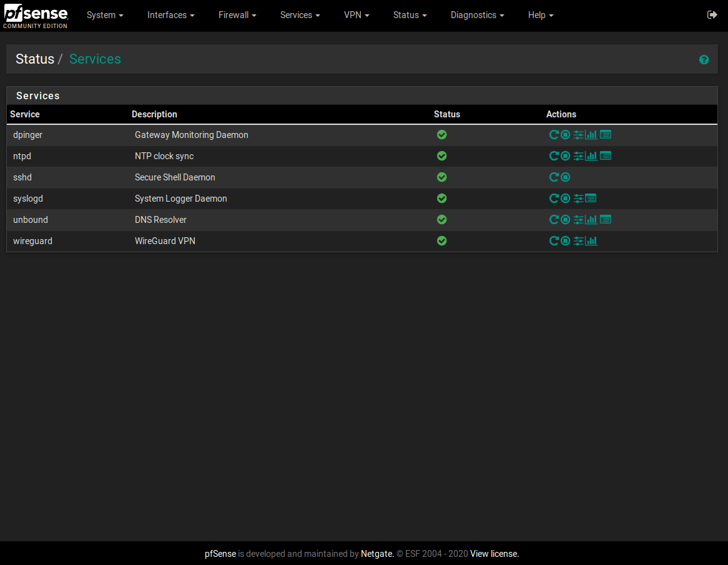This screenshot has width=728, height=565.
Task: Open logs for dpinger service
Action: coord(605,135)
